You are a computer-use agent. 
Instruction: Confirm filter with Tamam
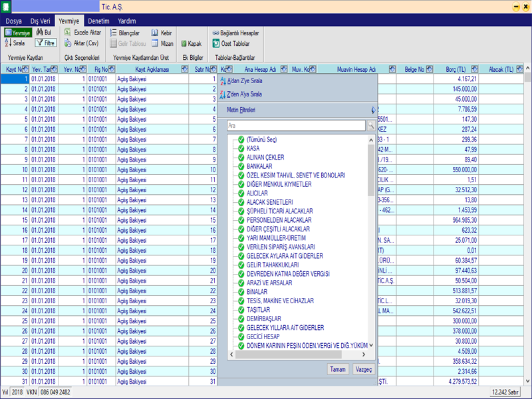pyautogui.click(x=338, y=369)
